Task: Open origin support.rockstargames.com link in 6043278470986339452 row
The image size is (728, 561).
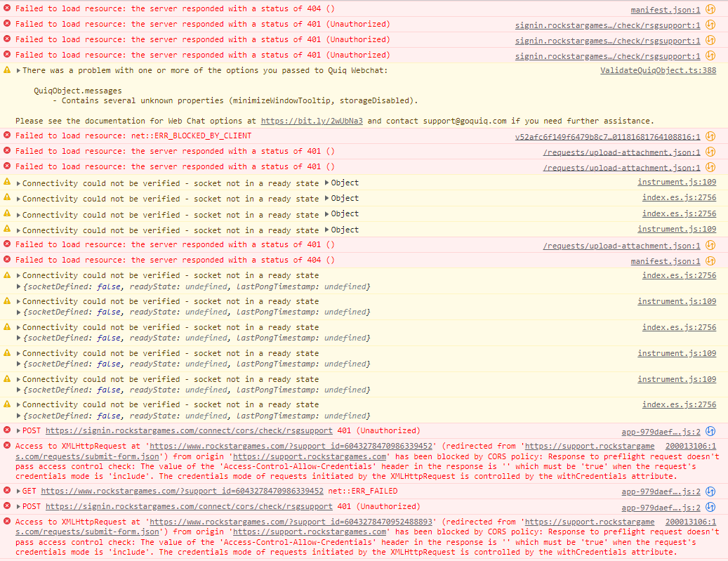Action: coord(309,456)
